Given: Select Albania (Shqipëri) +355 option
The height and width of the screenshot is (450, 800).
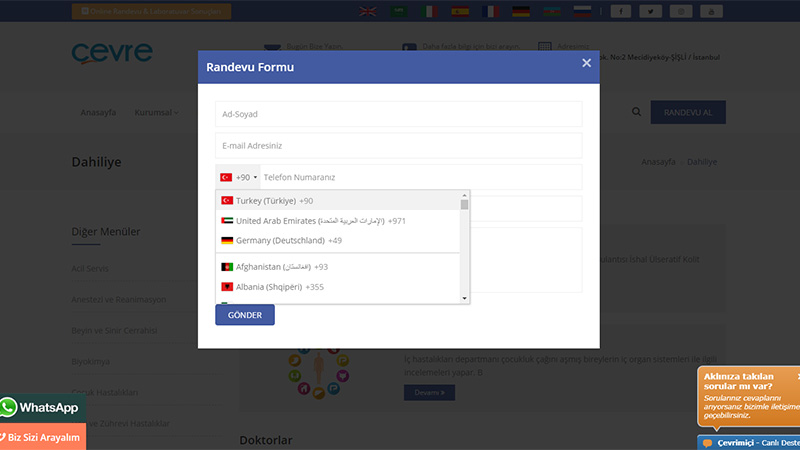Looking at the screenshot, I should coord(338,287).
